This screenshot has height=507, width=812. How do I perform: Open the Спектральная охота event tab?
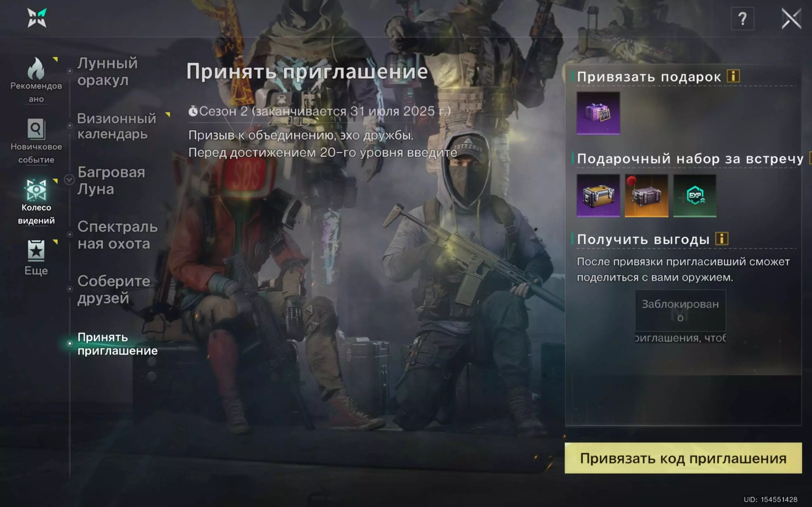[x=117, y=235]
